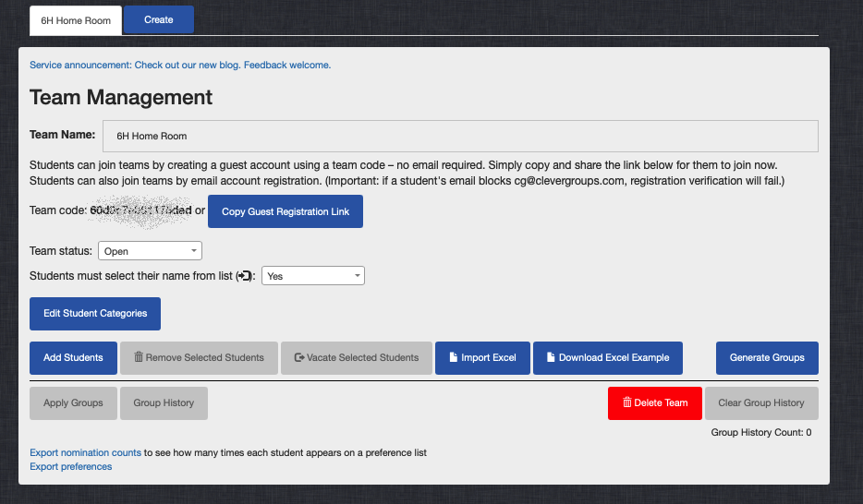
Task: Click Download Excel Example button
Action: (608, 358)
